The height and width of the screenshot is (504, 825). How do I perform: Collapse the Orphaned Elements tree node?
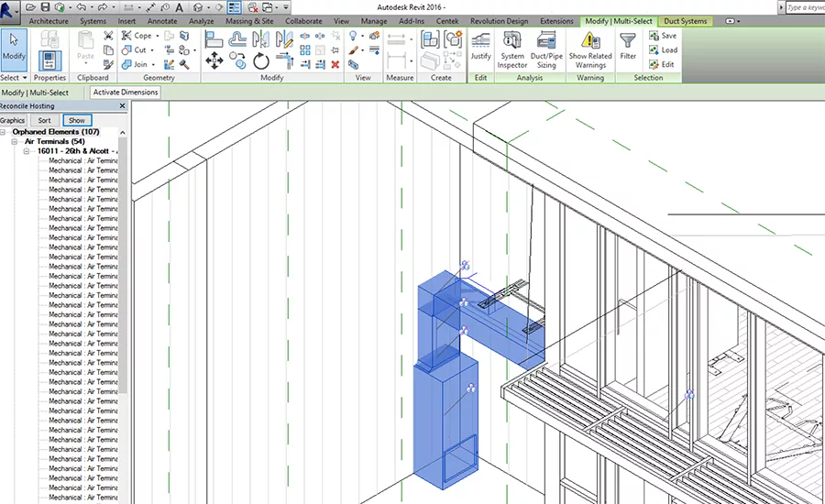point(4,132)
